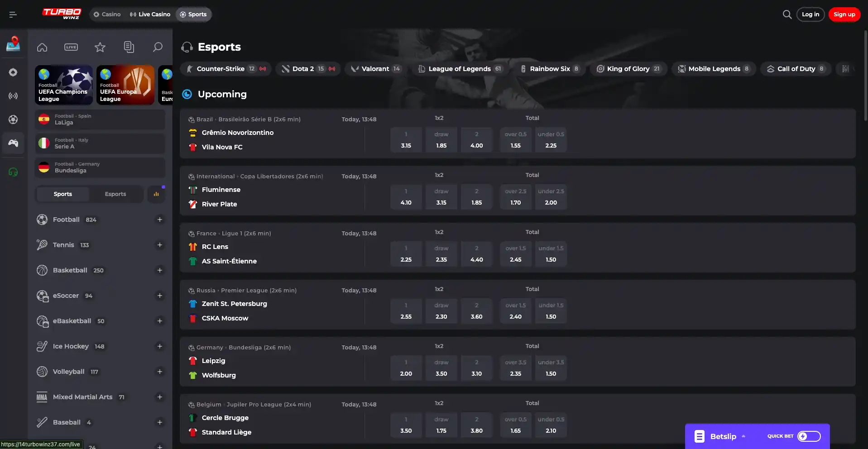Open the UEFA Champions League thumbnail
Screen dimensions: 868x449
[64, 85]
